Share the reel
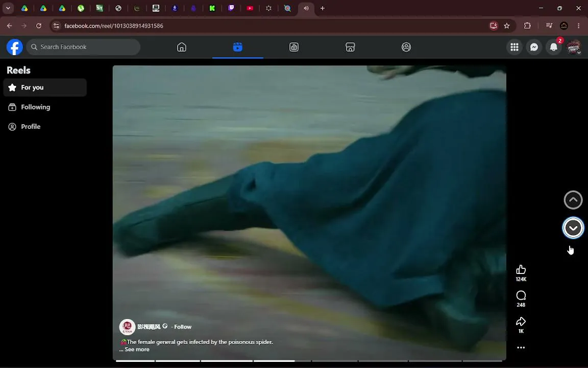588x368 pixels. click(x=521, y=321)
